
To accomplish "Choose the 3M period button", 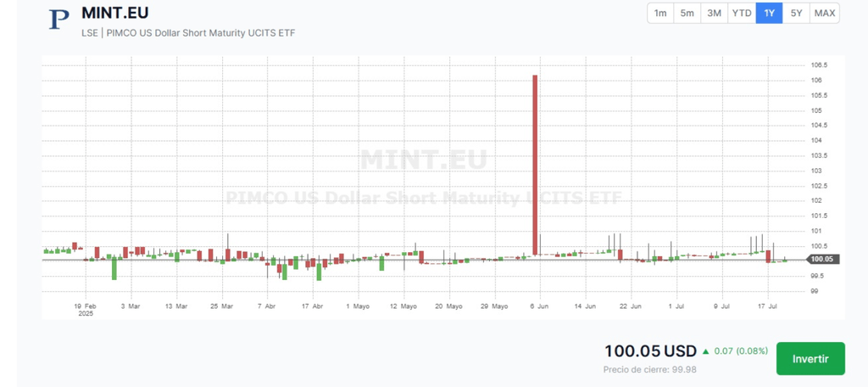I will [x=715, y=13].
